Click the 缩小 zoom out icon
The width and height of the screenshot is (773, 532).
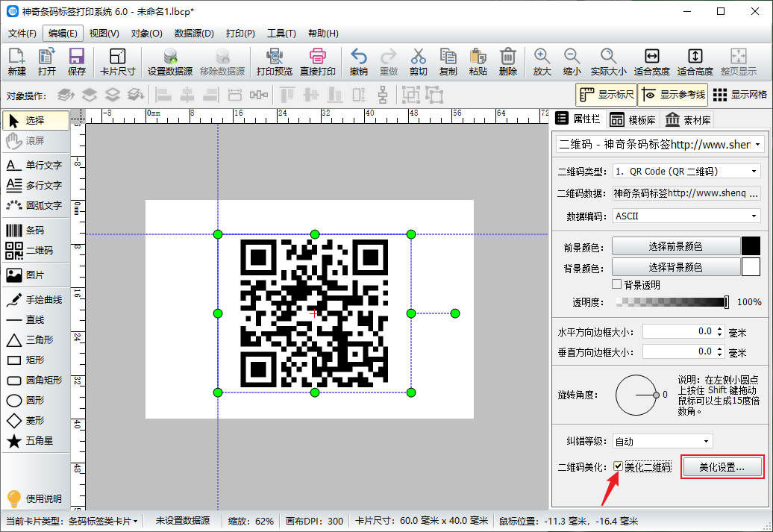pos(572,62)
